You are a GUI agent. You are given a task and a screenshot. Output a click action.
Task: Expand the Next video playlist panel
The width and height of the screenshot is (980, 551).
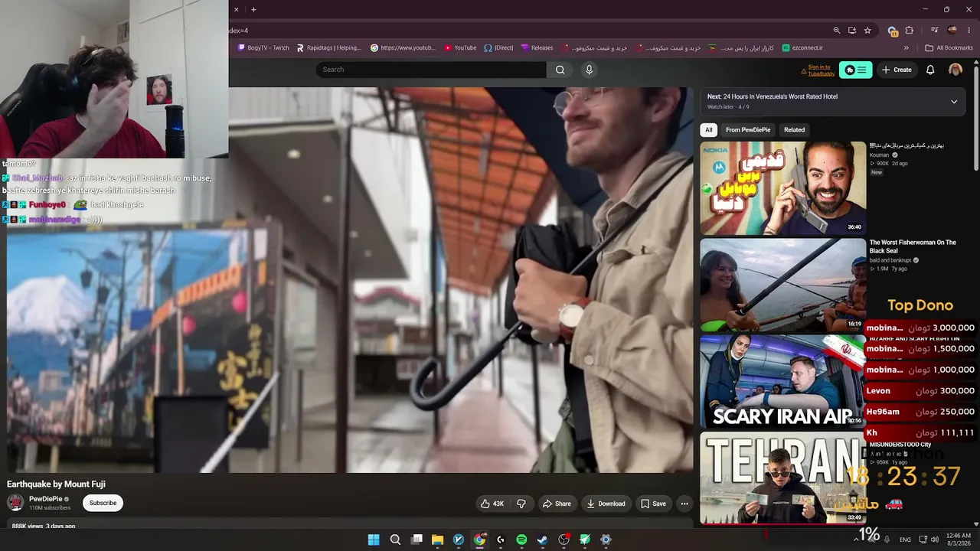954,101
